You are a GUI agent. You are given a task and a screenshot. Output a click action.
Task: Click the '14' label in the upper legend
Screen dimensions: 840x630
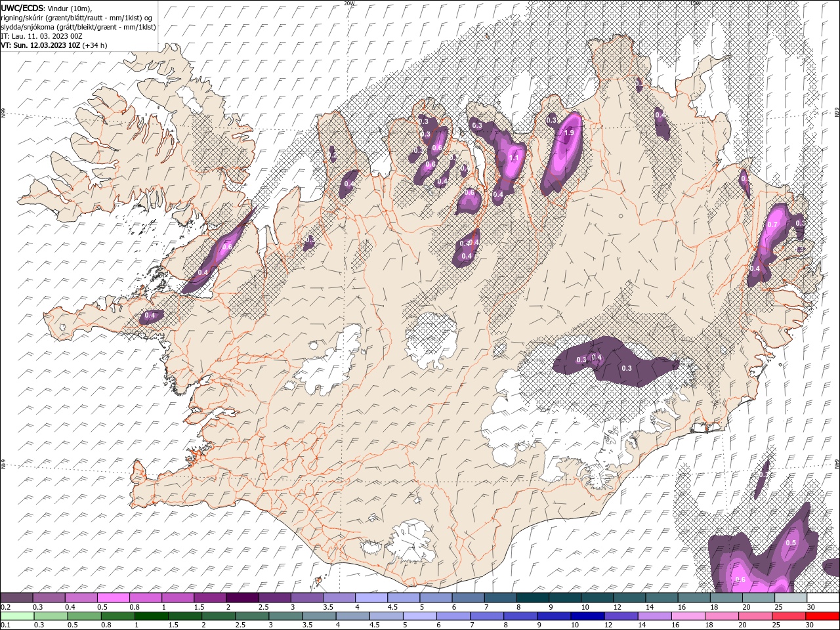click(650, 607)
